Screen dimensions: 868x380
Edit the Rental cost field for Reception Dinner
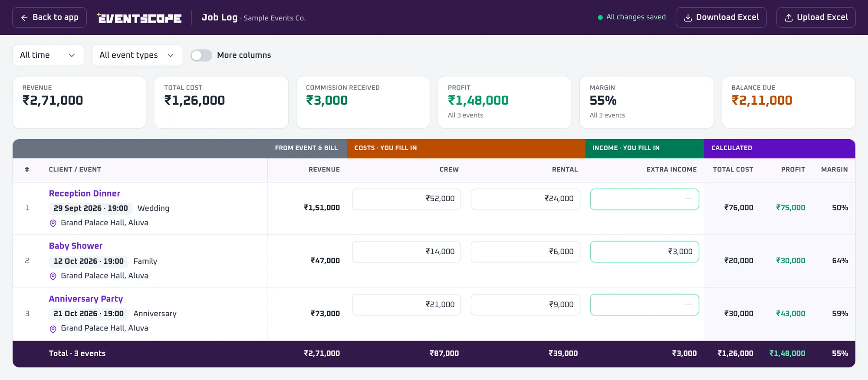coord(526,199)
